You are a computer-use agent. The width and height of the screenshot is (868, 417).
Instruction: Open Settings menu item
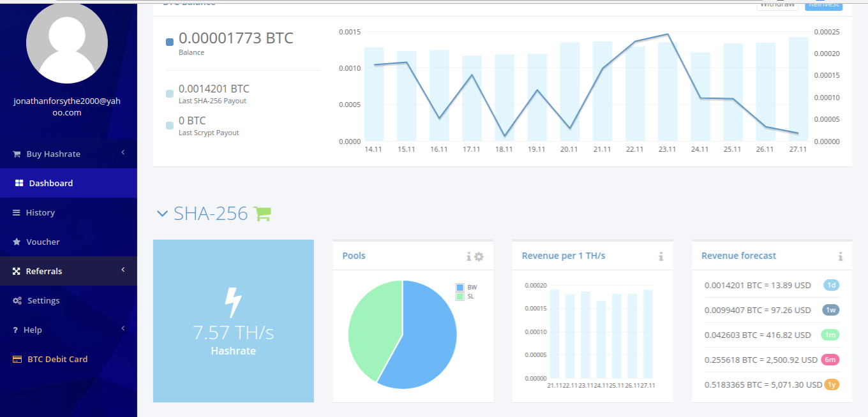point(68,300)
